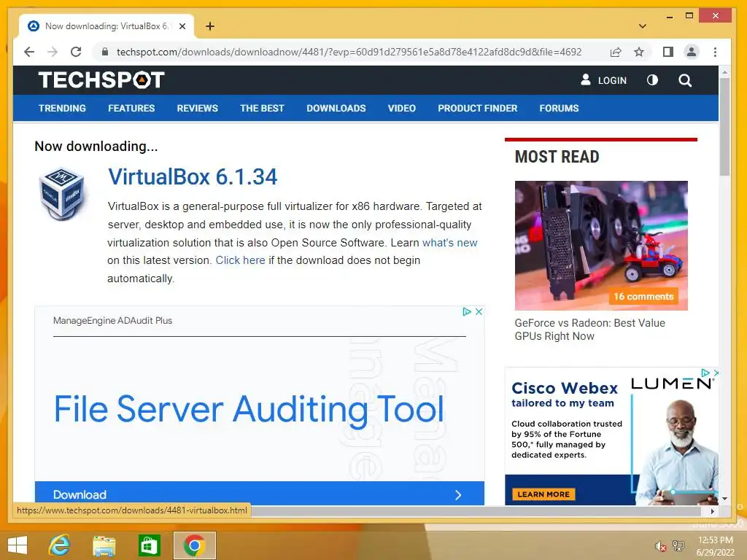Click scrollbar down arrow
The width and height of the screenshot is (747, 560).
coord(724,499)
